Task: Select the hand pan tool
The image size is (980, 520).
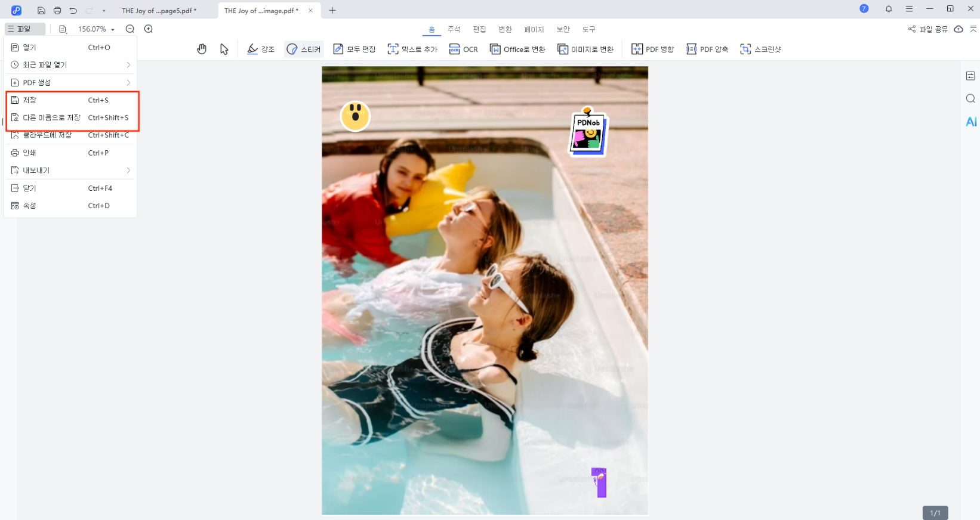Action: [x=202, y=49]
